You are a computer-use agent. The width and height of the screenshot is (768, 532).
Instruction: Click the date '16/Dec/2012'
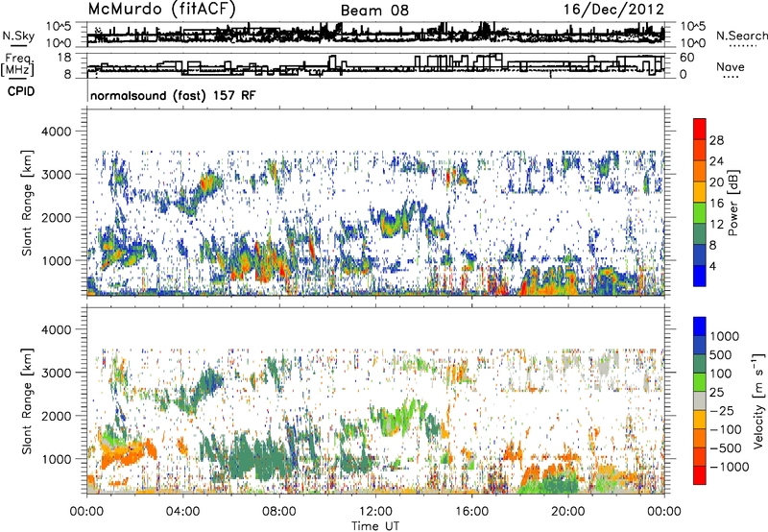613,10
